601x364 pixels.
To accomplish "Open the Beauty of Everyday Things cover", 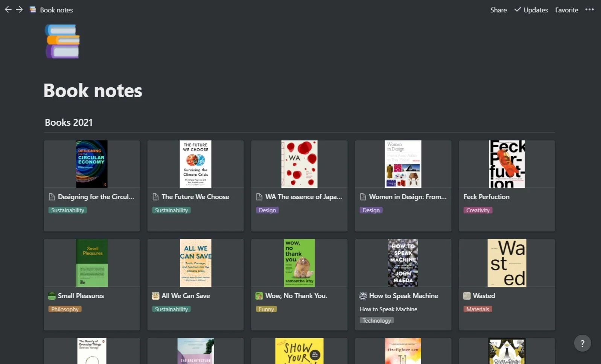I will tap(92, 351).
